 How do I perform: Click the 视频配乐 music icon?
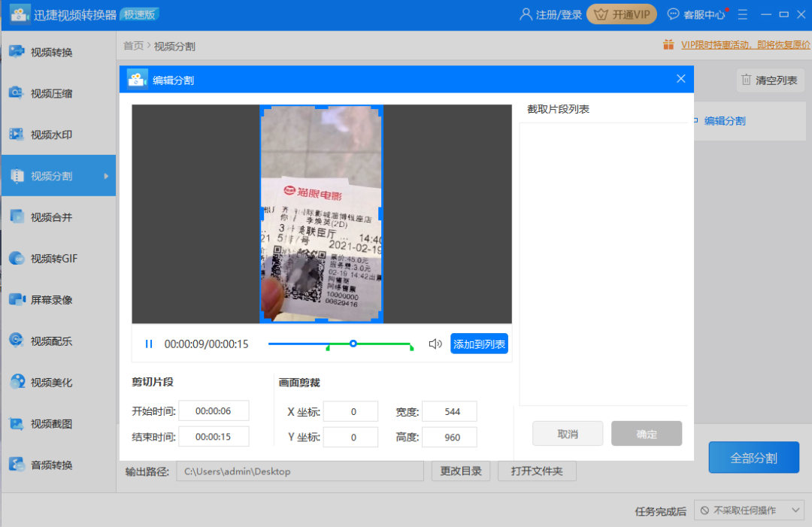pyautogui.click(x=17, y=340)
